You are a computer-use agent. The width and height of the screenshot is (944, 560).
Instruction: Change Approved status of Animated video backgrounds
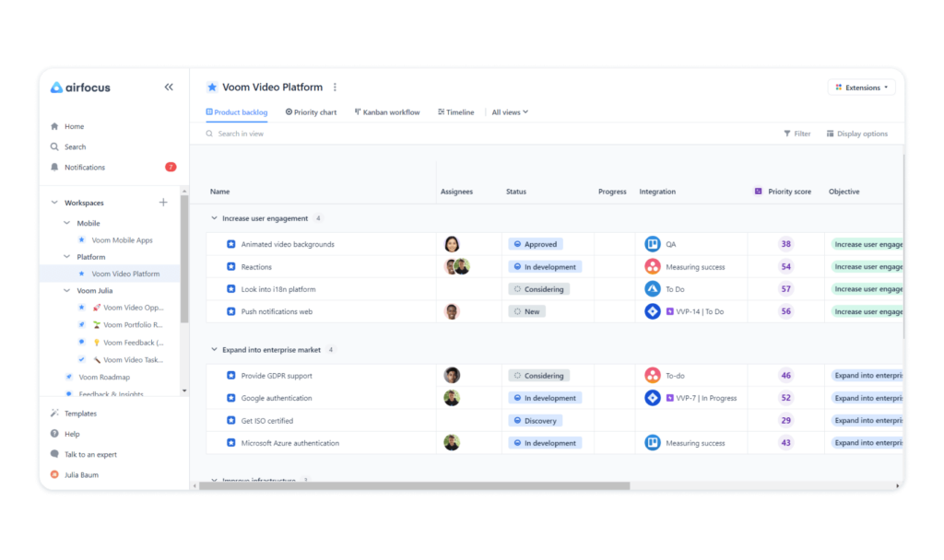tap(536, 244)
